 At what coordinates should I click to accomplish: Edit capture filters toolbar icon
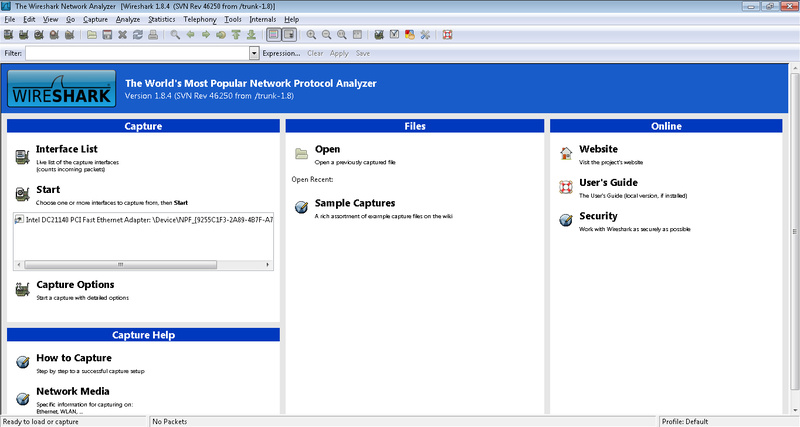pos(379,35)
